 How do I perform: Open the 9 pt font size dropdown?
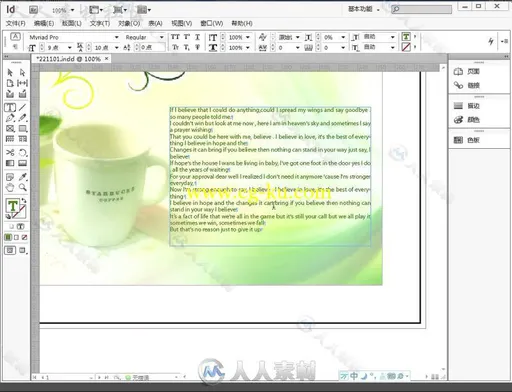70,48
